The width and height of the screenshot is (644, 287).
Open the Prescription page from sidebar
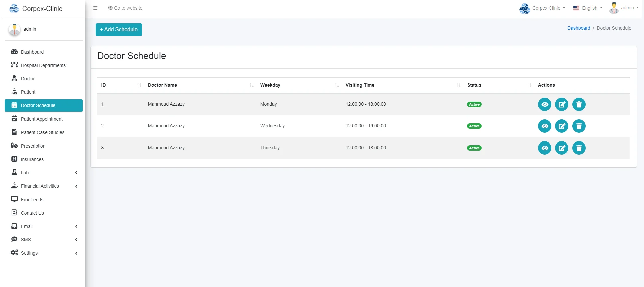pos(33,146)
